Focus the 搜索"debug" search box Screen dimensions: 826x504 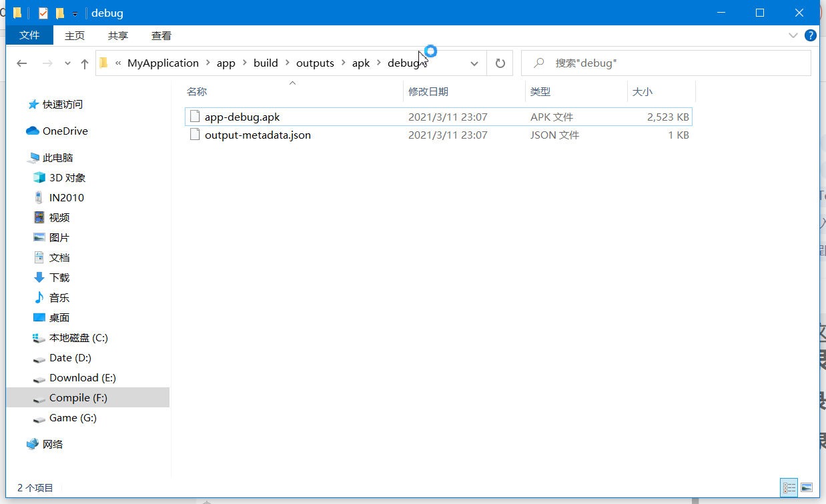click(x=666, y=63)
